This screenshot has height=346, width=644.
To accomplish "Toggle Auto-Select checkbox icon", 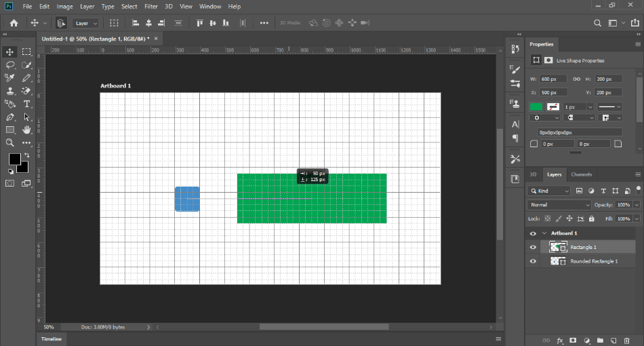I will tap(61, 23).
